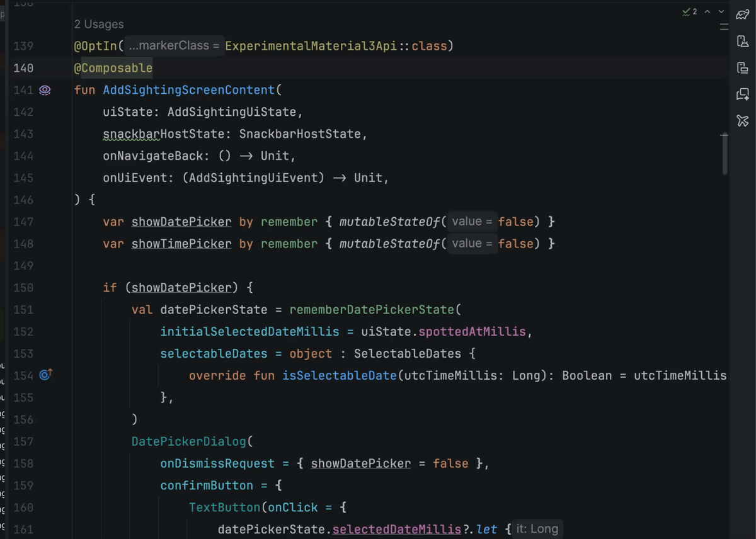Click the SelectableDates interface name
Screen dimensions: 756x539
(408, 354)
